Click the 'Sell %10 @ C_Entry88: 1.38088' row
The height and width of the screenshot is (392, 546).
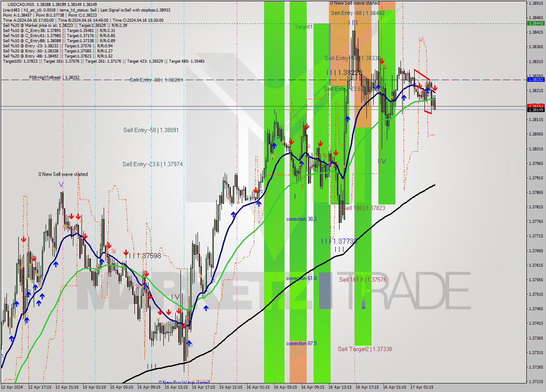[59, 40]
